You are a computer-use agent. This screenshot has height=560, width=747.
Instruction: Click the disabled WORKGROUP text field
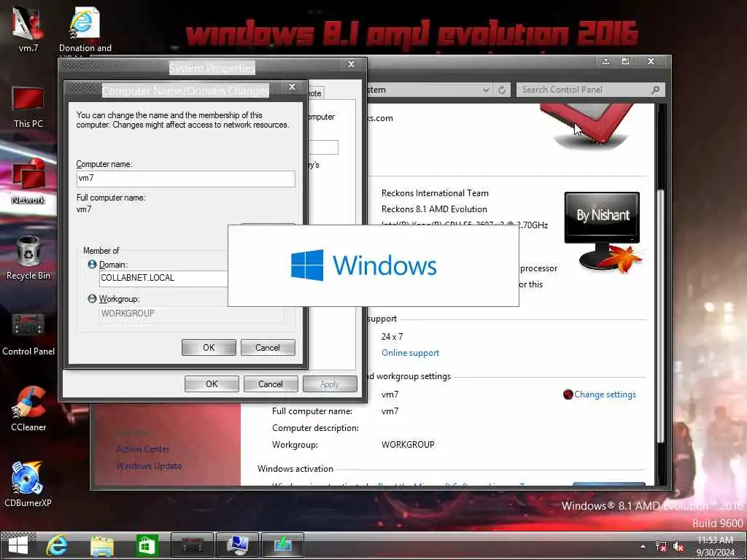coord(192,314)
